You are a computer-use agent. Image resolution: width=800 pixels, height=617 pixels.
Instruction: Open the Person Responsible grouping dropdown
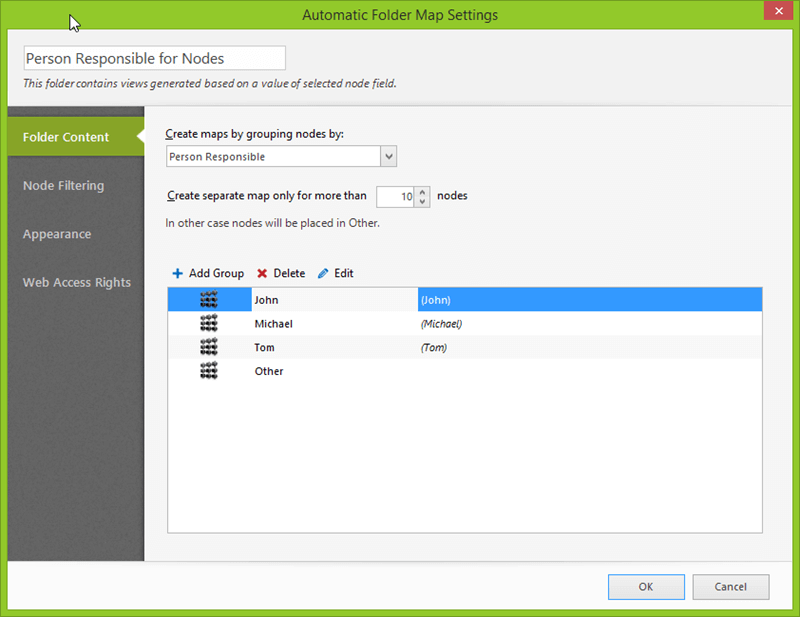tap(389, 156)
